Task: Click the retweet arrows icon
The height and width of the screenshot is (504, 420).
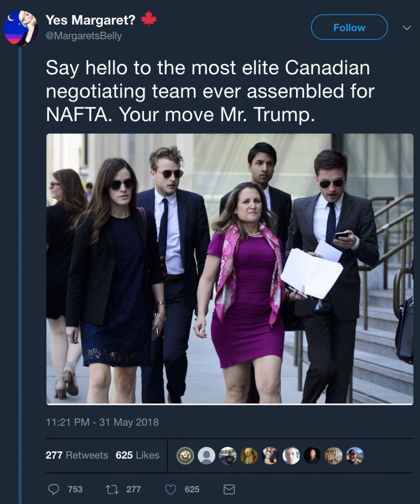Action: (112, 490)
